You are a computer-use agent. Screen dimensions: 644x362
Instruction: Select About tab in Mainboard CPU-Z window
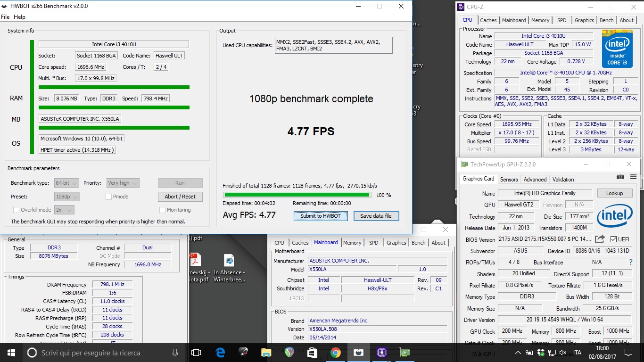[x=438, y=243]
